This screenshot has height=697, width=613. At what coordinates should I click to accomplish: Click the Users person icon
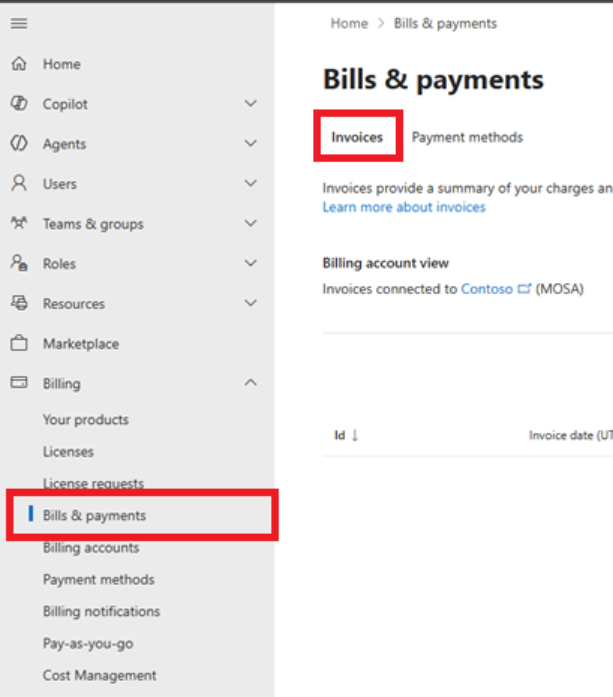tap(19, 183)
